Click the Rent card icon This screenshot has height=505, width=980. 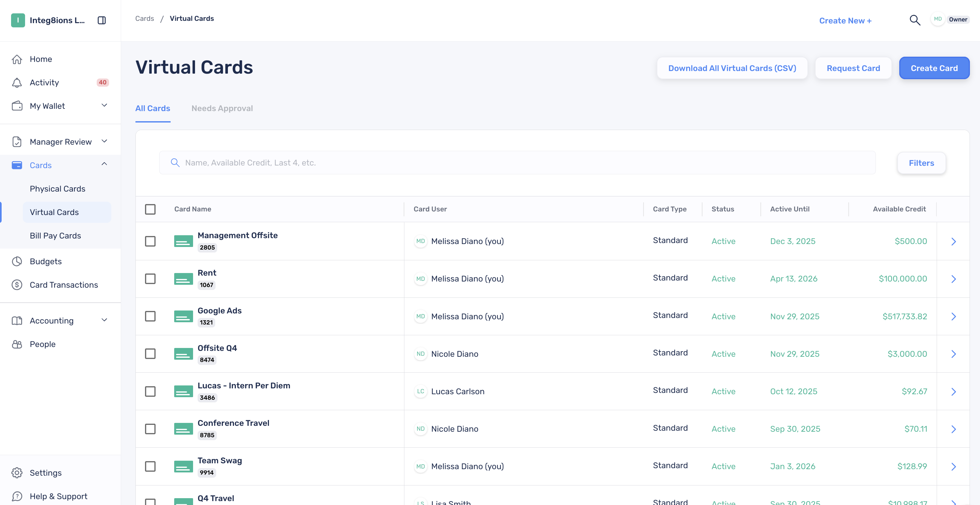(183, 279)
